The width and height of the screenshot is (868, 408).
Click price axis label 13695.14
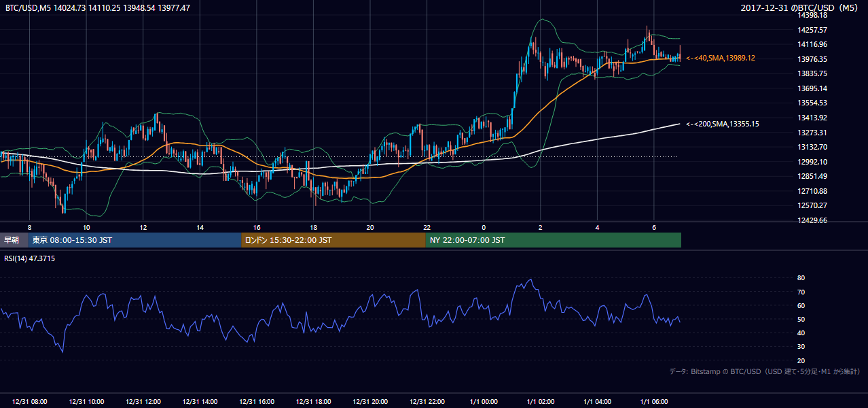(812, 88)
